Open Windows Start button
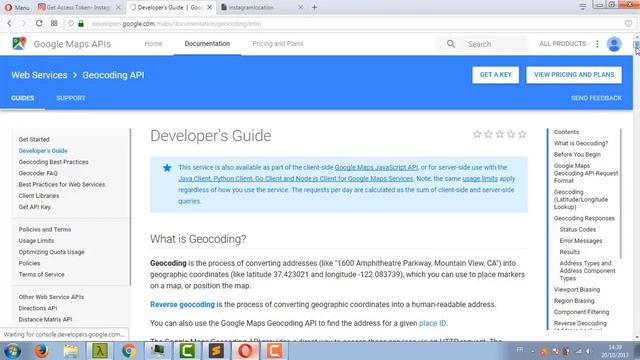Image resolution: width=640 pixels, height=360 pixels. (x=12, y=351)
